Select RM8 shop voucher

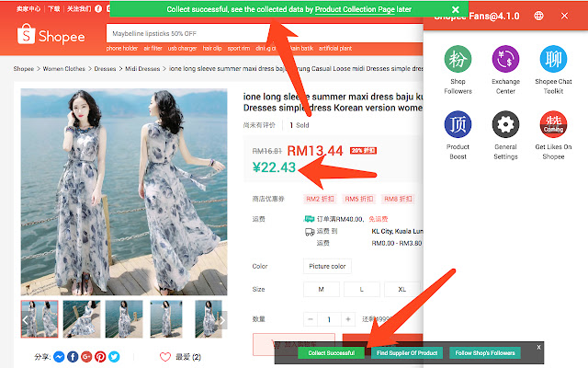point(398,199)
